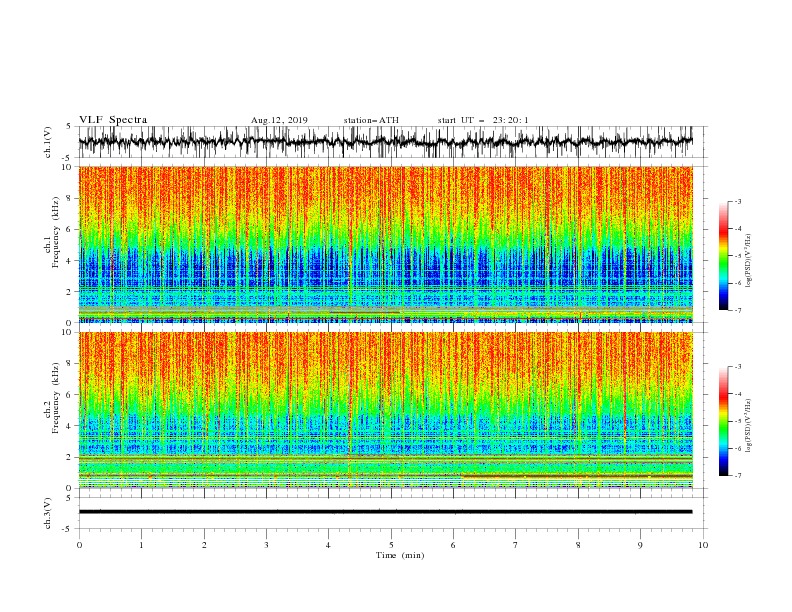Click the "5" tick on time axis
Screen dimensions: 792x612
pyautogui.click(x=391, y=545)
